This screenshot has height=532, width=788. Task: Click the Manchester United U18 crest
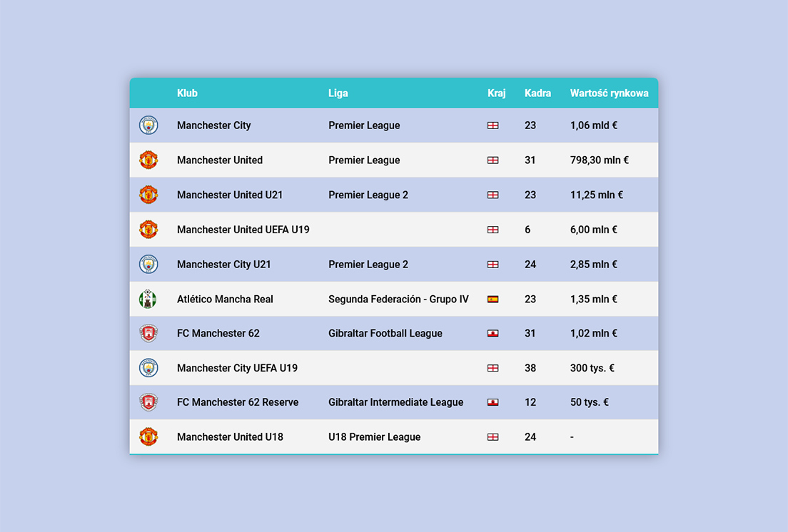coord(148,436)
